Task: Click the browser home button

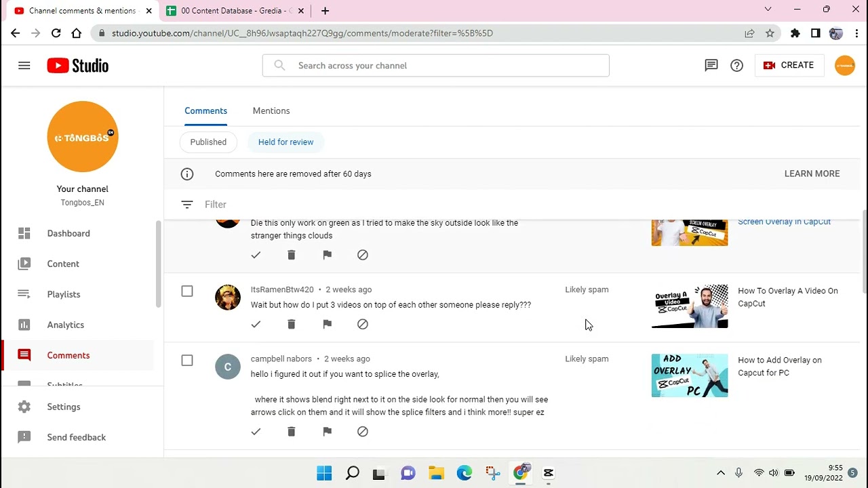Action: [x=77, y=33]
